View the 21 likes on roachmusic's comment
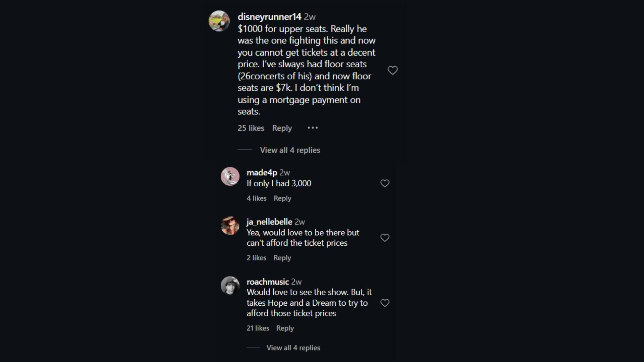Image resolution: width=644 pixels, height=362 pixels. click(x=258, y=328)
